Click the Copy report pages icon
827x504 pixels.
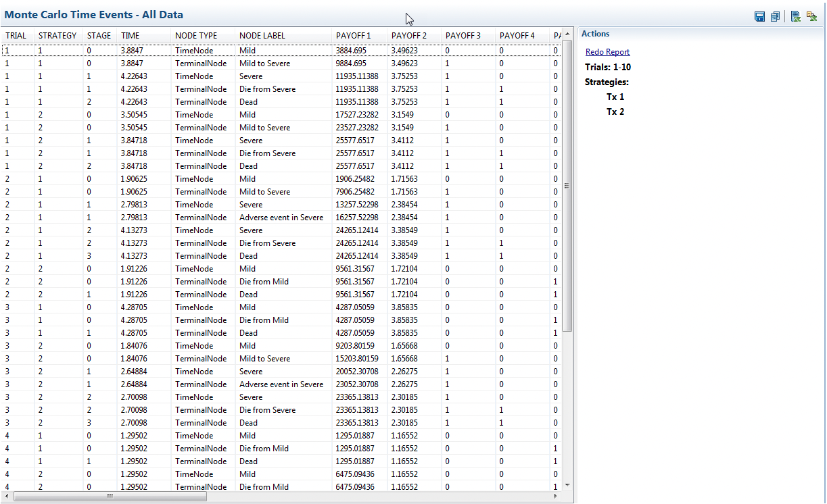click(x=775, y=16)
